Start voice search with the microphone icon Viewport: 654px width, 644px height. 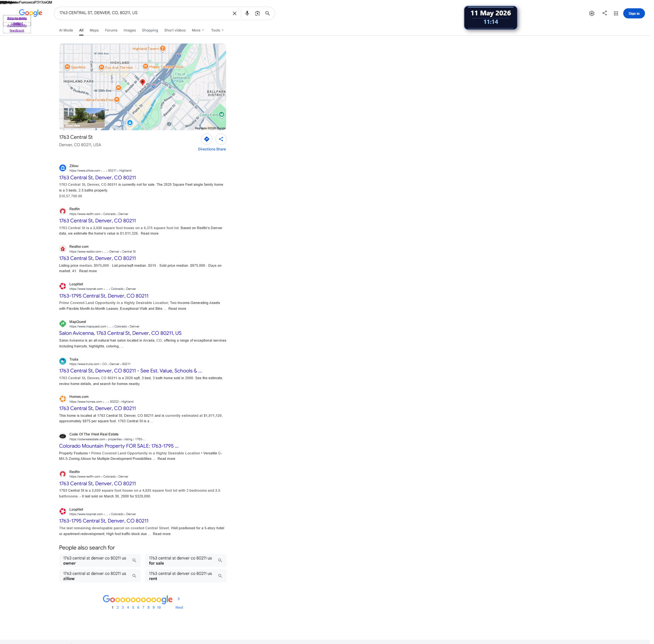coord(247,13)
